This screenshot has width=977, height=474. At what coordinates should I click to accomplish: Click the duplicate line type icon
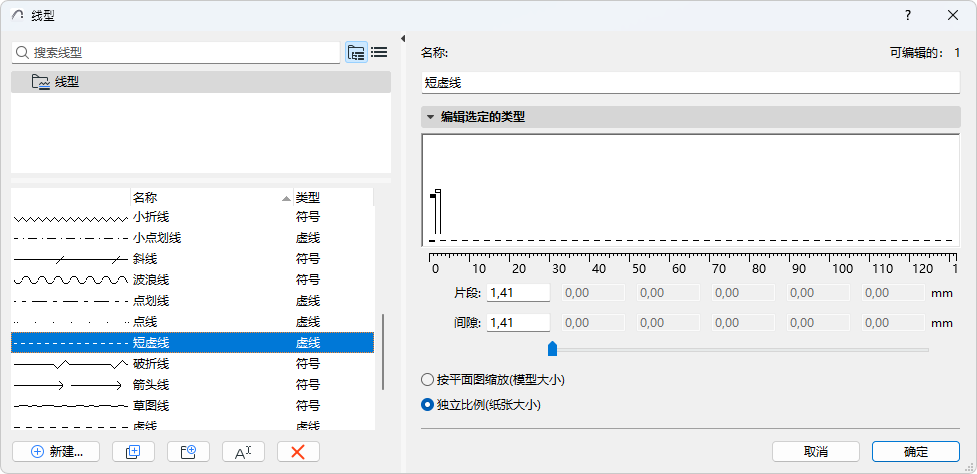[x=133, y=452]
